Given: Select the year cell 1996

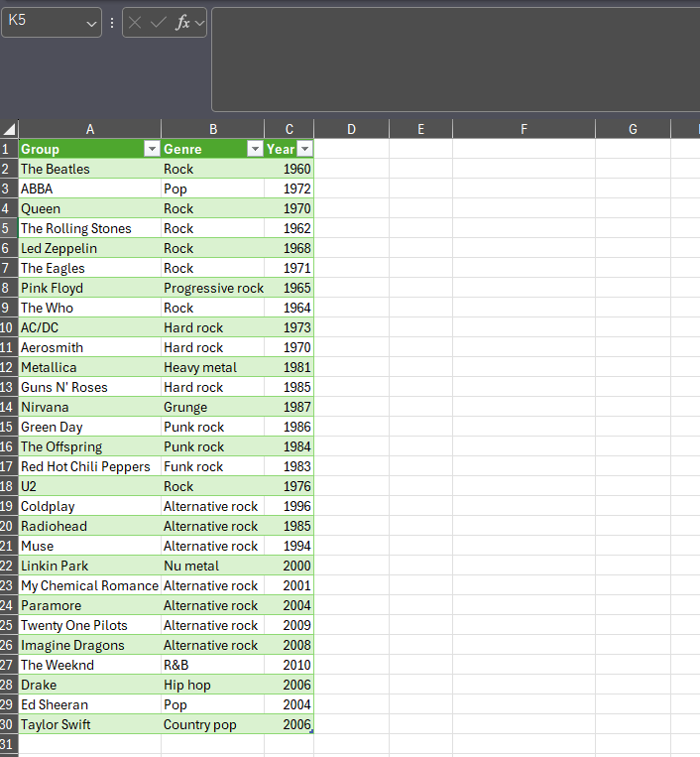Looking at the screenshot, I should coord(289,506).
